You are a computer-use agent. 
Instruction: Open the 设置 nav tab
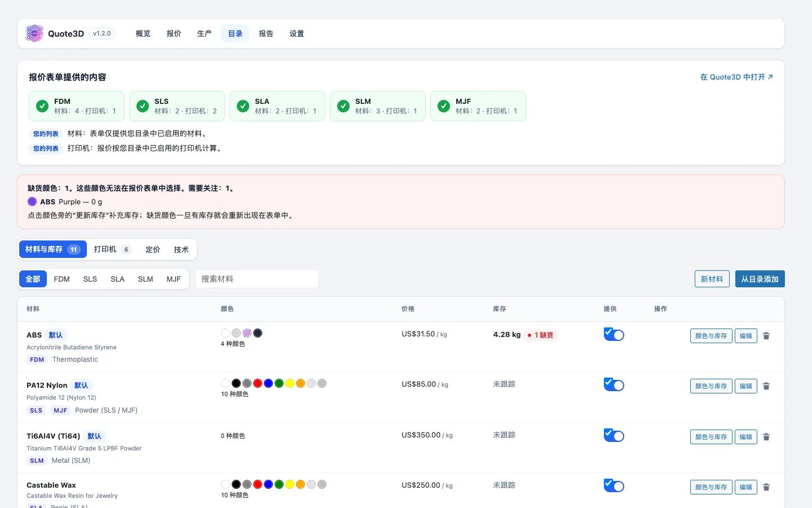point(297,33)
